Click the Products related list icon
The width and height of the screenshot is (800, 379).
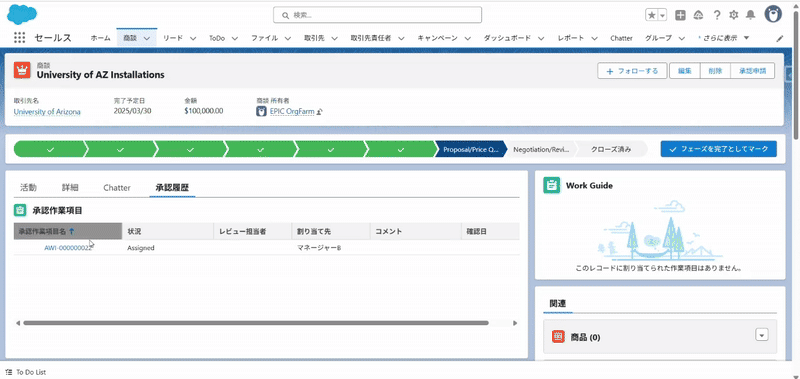click(559, 337)
